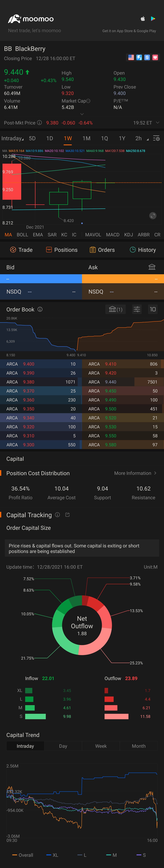Image resolution: width=164 pixels, height=868 pixels.
Task: Tap the exchange (1) bank button
Action: (x=116, y=309)
